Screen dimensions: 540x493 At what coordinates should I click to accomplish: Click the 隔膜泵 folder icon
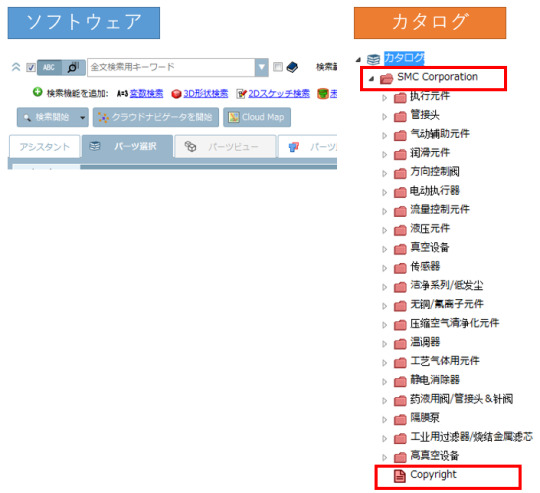[400, 420]
